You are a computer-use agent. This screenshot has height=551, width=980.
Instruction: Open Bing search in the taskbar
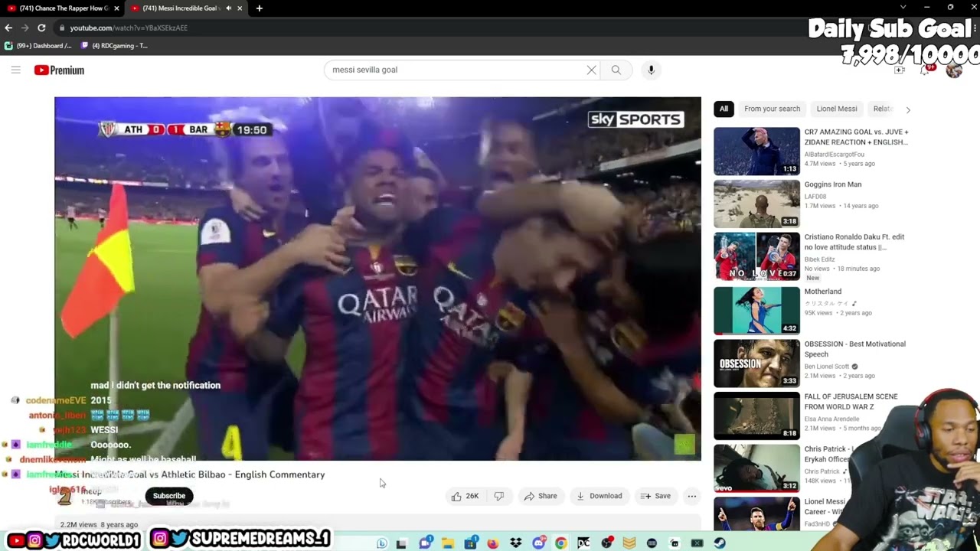pos(382,543)
